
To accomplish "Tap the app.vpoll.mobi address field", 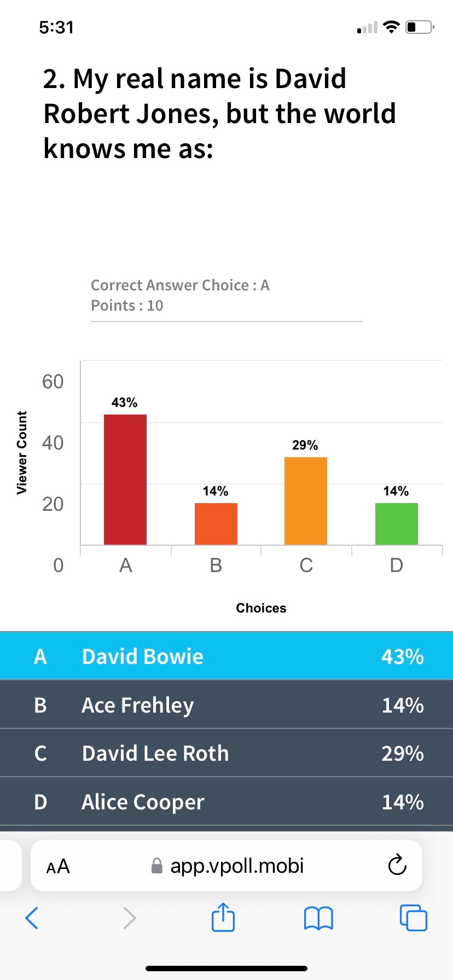I will click(x=237, y=866).
